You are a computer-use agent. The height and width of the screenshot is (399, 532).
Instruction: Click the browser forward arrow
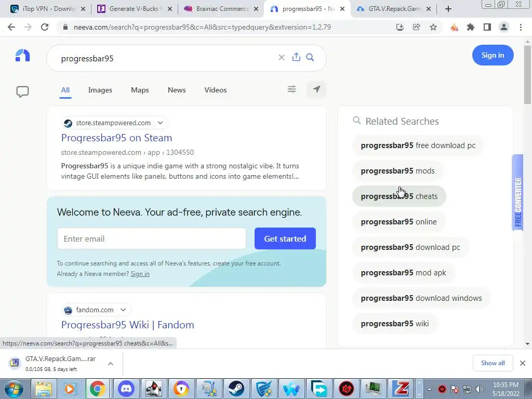coord(28,27)
